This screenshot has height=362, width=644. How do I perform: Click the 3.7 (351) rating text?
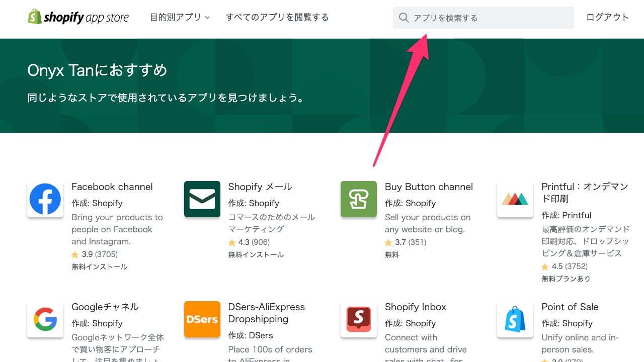(x=411, y=242)
